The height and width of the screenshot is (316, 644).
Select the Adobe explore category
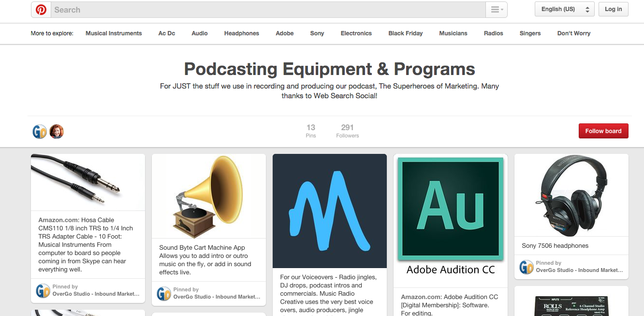click(284, 33)
